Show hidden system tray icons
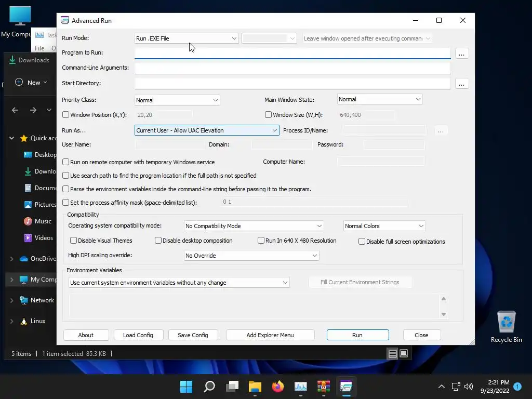Viewport: 532px width, 399px height. pyautogui.click(x=442, y=387)
